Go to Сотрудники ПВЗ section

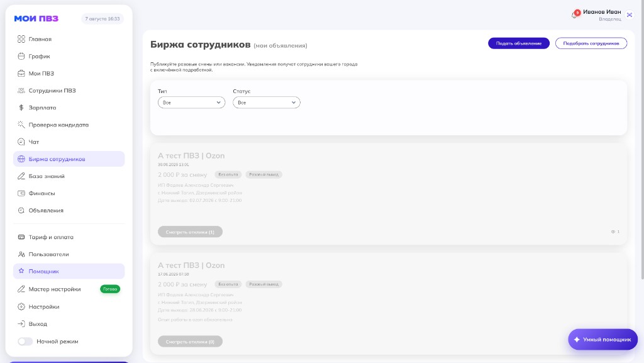(69, 91)
